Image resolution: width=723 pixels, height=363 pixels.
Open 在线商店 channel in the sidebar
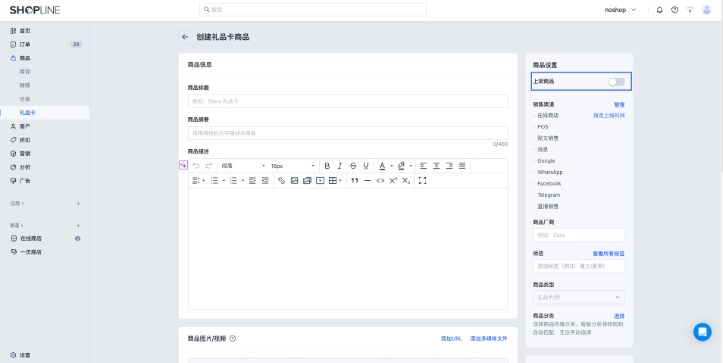(x=31, y=238)
